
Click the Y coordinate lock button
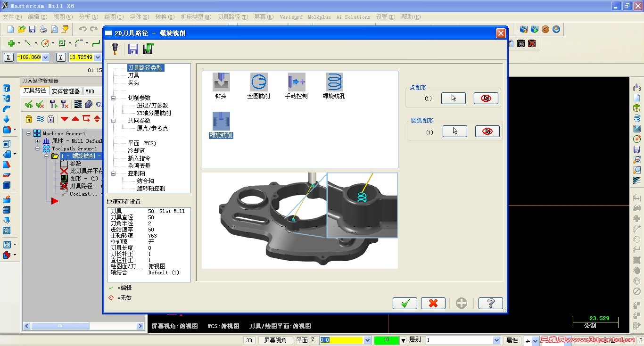pos(61,58)
